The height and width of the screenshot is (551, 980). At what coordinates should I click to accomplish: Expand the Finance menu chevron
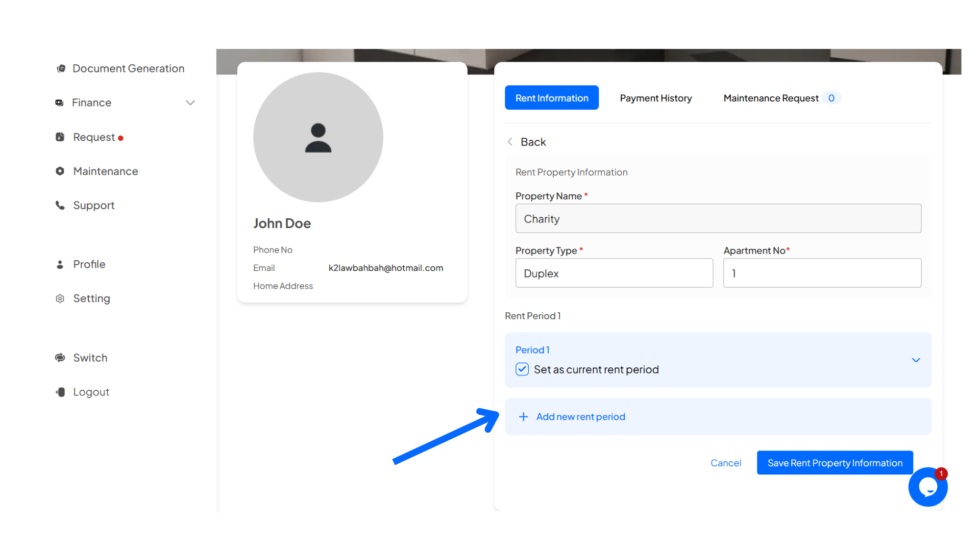(190, 103)
